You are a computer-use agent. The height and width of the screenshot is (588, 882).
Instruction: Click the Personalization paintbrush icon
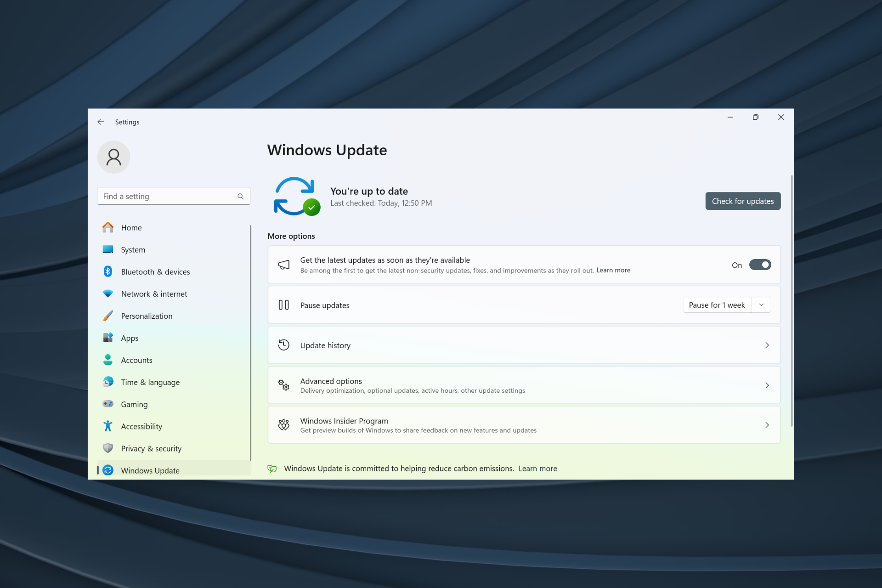108,316
